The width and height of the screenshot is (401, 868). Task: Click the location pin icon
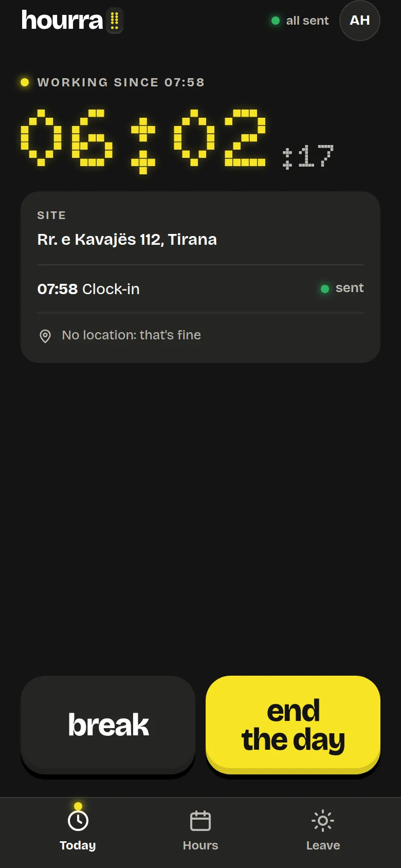[x=45, y=336]
